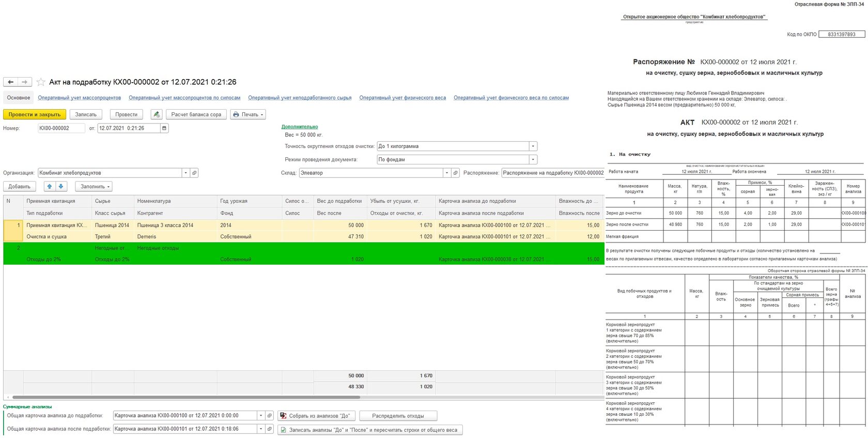
Task: Expand 'Общая карточка анализа после подработки' dropdown
Action: [x=261, y=429]
